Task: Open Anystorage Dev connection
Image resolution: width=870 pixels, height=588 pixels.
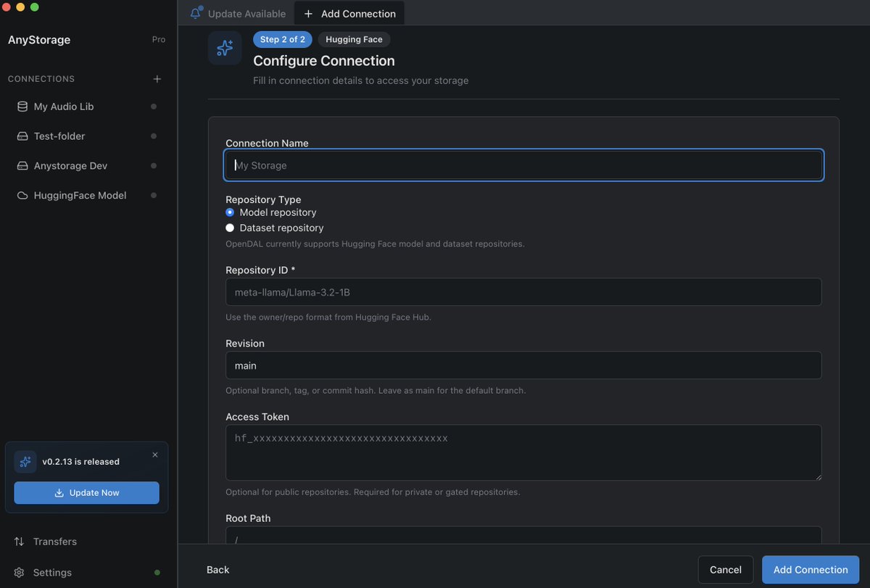Action: [87, 166]
